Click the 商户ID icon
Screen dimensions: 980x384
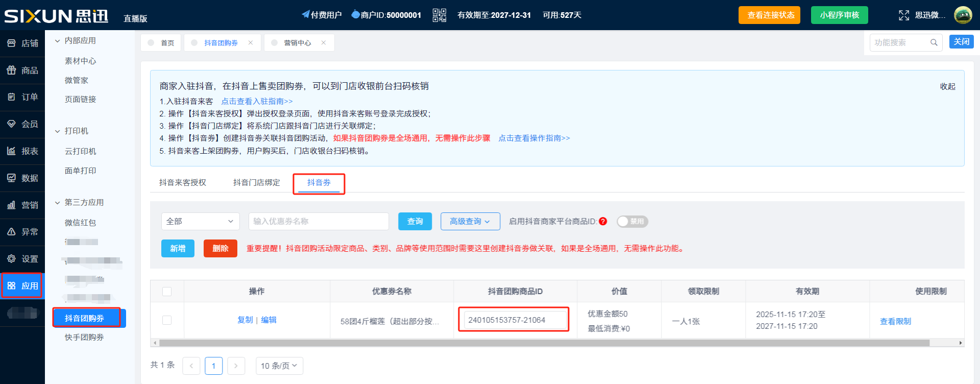pos(356,14)
